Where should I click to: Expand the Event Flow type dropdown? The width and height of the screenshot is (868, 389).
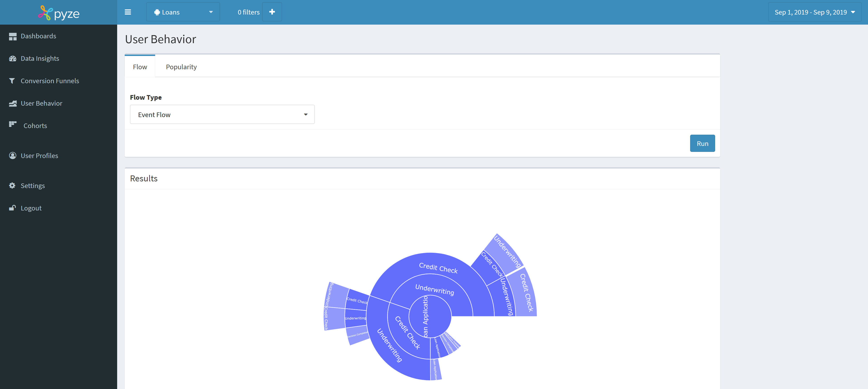tap(222, 115)
